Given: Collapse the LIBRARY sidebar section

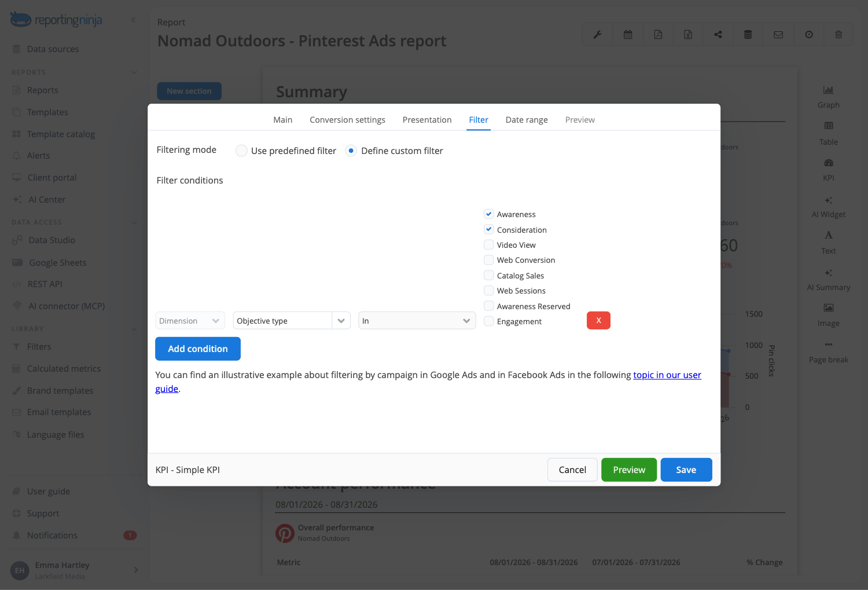Looking at the screenshot, I should 134,329.
